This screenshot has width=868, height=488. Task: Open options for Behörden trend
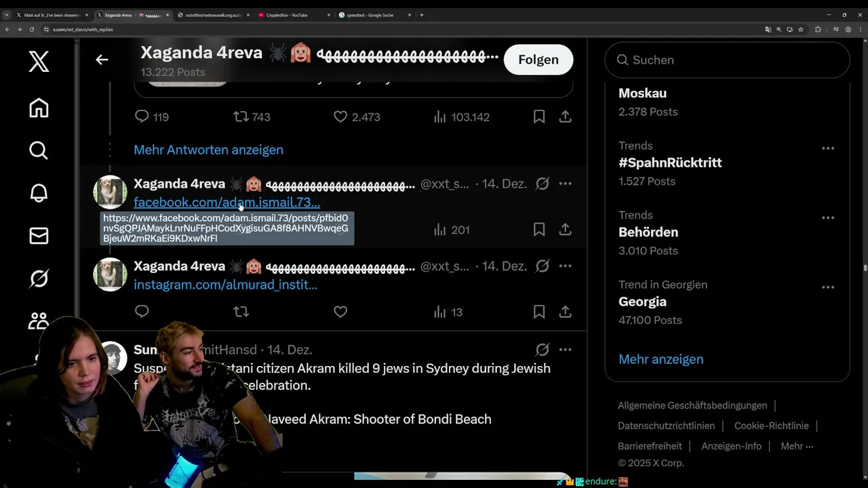[x=827, y=218]
